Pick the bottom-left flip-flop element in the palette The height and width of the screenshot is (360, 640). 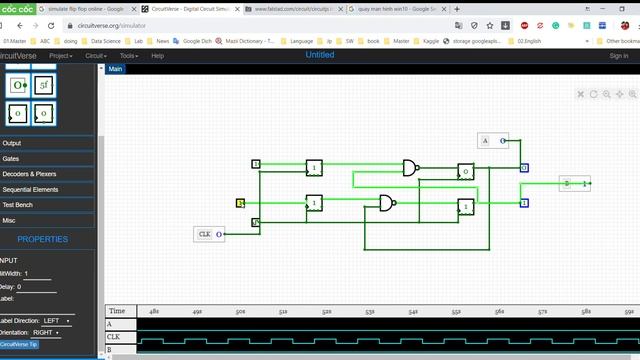[18, 113]
